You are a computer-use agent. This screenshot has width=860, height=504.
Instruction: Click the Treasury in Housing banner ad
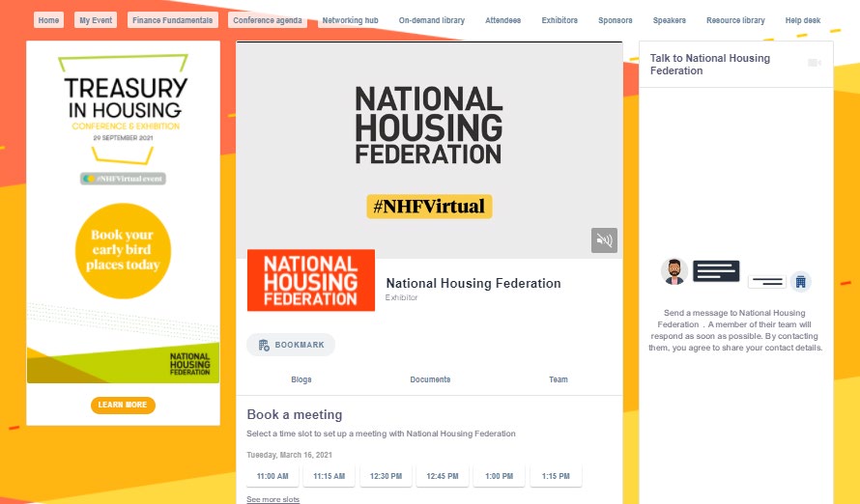coord(123,213)
